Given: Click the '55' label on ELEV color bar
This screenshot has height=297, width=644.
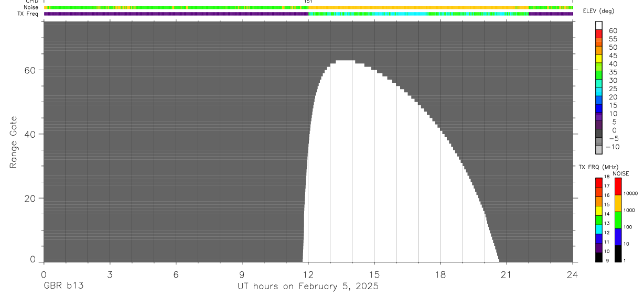Looking at the screenshot, I should [613, 39].
